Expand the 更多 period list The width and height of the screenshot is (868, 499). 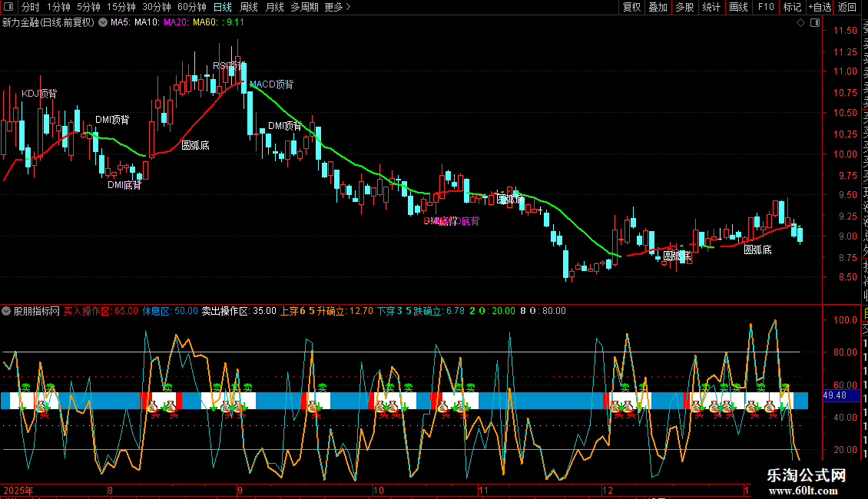[337, 7]
